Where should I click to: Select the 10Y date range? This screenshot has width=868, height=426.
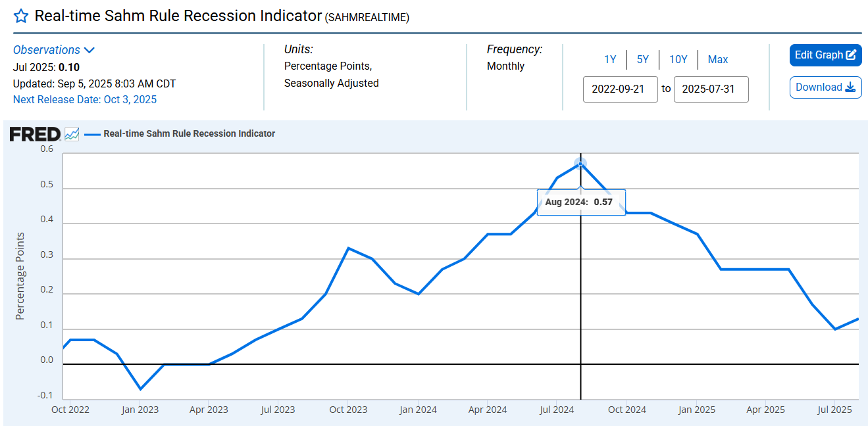(x=678, y=60)
